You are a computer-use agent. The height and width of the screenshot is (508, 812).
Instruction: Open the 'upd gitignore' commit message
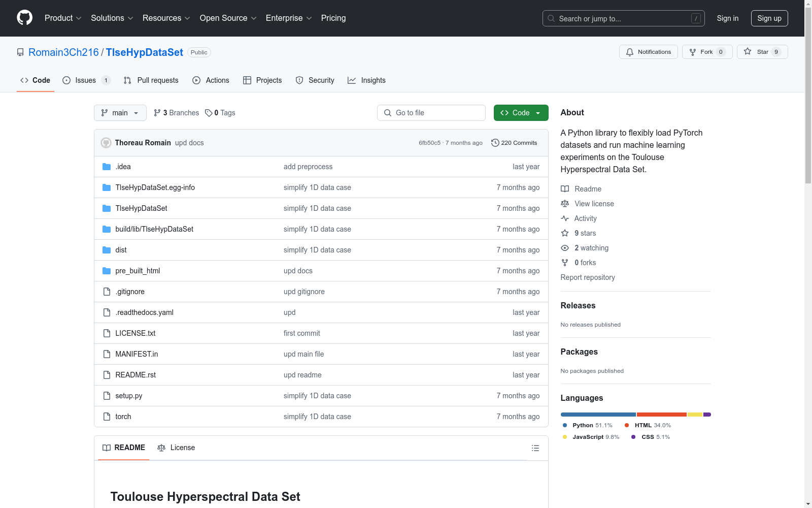[x=304, y=292]
